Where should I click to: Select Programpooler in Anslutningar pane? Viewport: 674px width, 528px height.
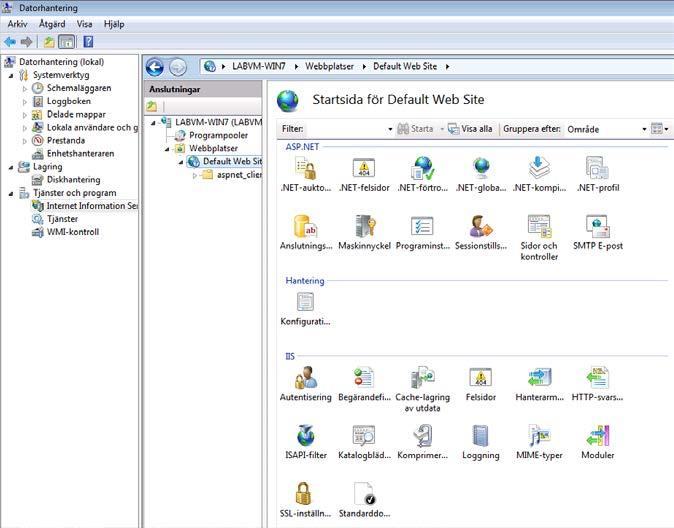click(x=218, y=135)
